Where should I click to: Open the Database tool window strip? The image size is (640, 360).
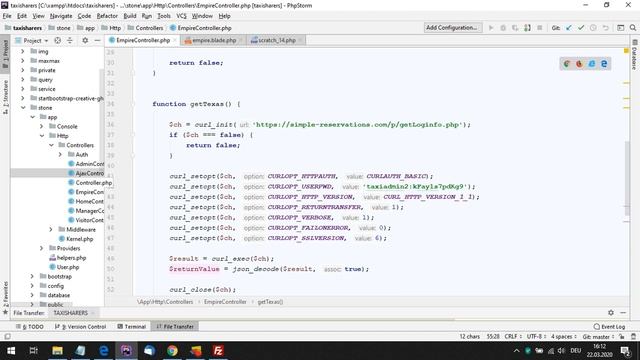(x=635, y=55)
